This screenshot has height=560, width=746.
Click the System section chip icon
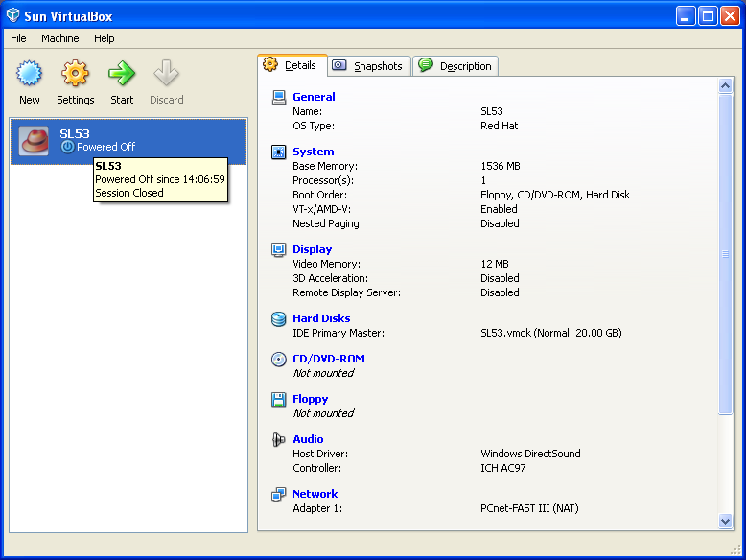point(279,152)
